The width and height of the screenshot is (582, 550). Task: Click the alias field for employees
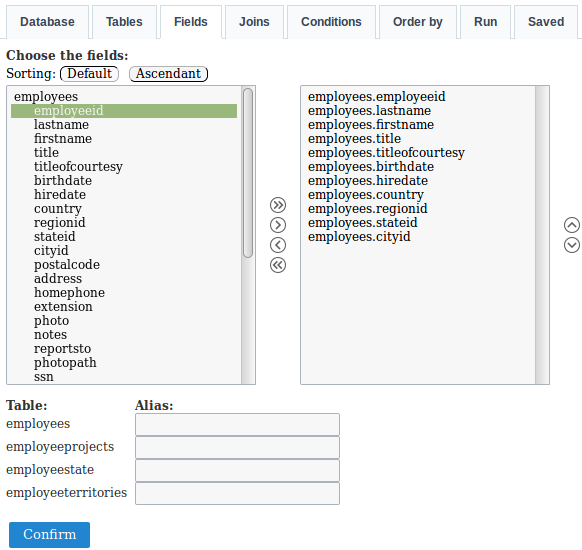237,424
